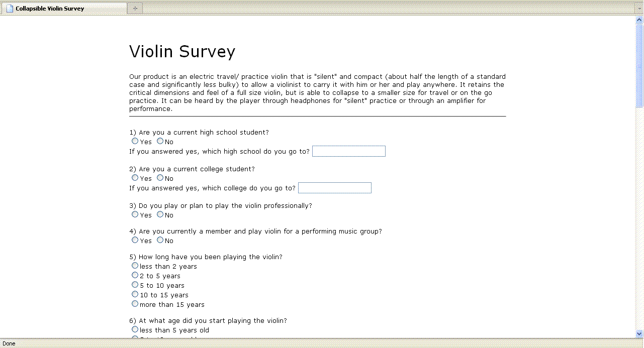The height and width of the screenshot is (348, 644).
Task: Open a new browser tab with the plus button
Action: 134,8
